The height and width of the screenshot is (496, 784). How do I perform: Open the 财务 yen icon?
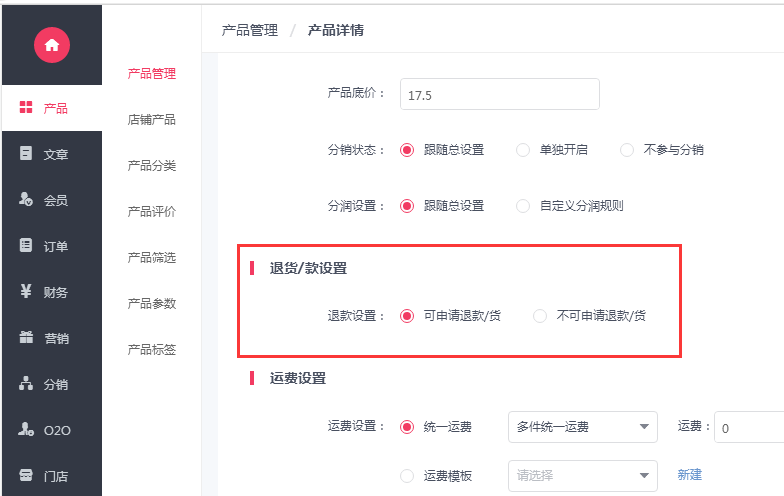click(x=26, y=291)
